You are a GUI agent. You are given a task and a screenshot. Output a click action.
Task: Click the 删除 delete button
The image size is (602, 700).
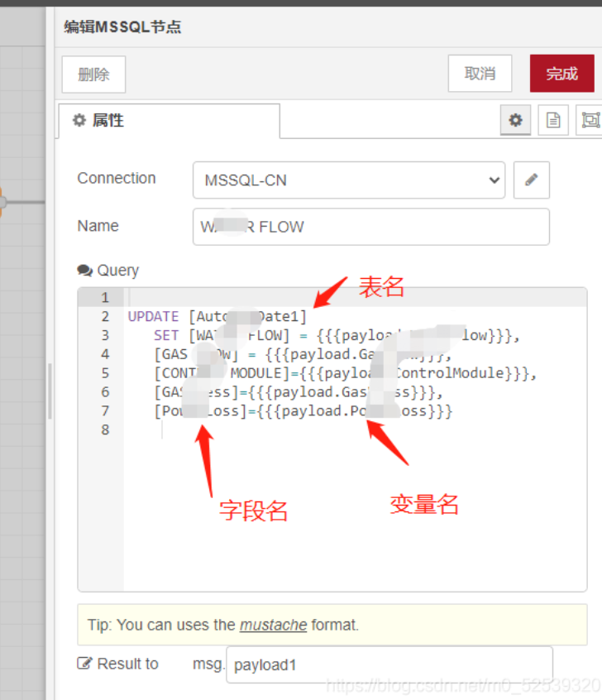pos(93,74)
